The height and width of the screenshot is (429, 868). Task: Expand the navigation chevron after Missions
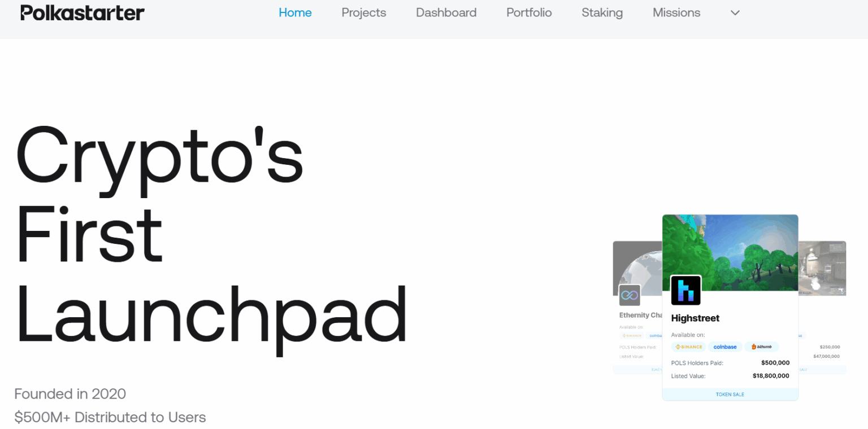click(x=735, y=13)
